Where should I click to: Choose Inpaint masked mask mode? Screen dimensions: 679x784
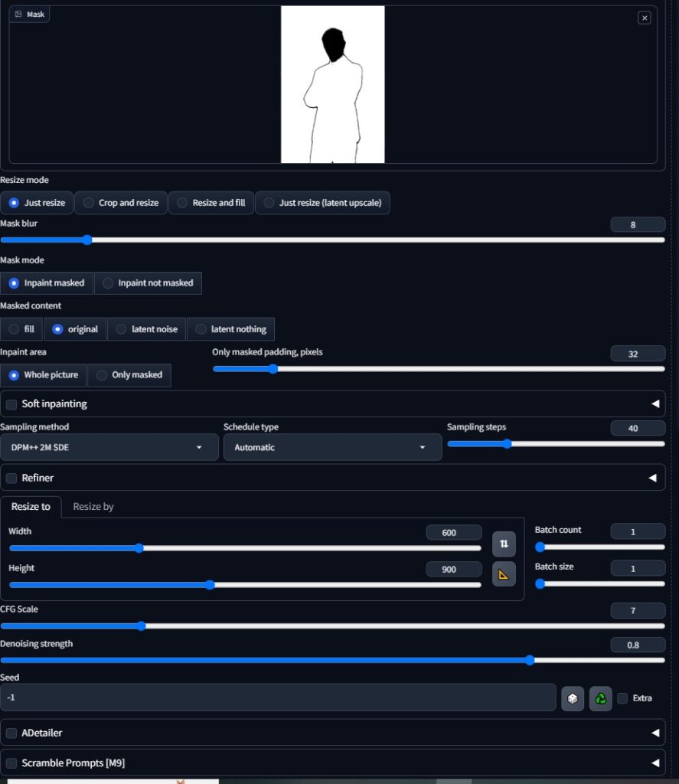tap(47, 283)
